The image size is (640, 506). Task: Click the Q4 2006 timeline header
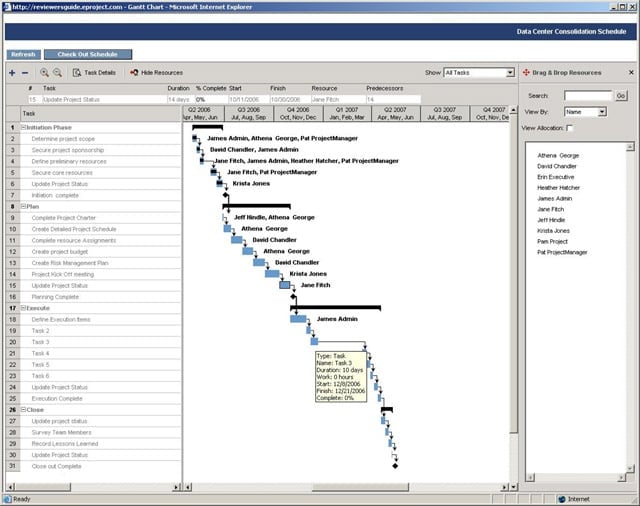tap(298, 113)
